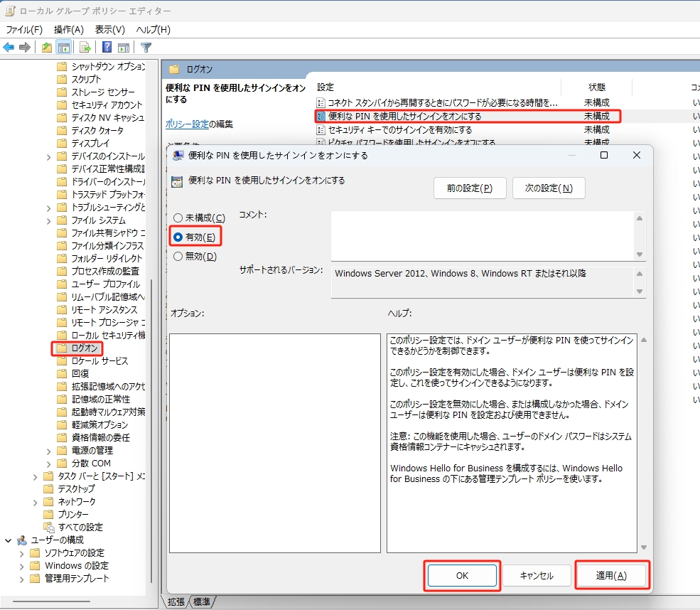Click the 次の設定(N) button
The width and height of the screenshot is (700, 610).
pyautogui.click(x=548, y=188)
